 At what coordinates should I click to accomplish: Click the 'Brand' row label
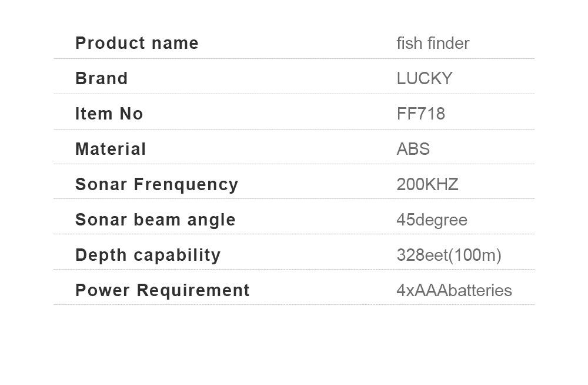tap(102, 78)
